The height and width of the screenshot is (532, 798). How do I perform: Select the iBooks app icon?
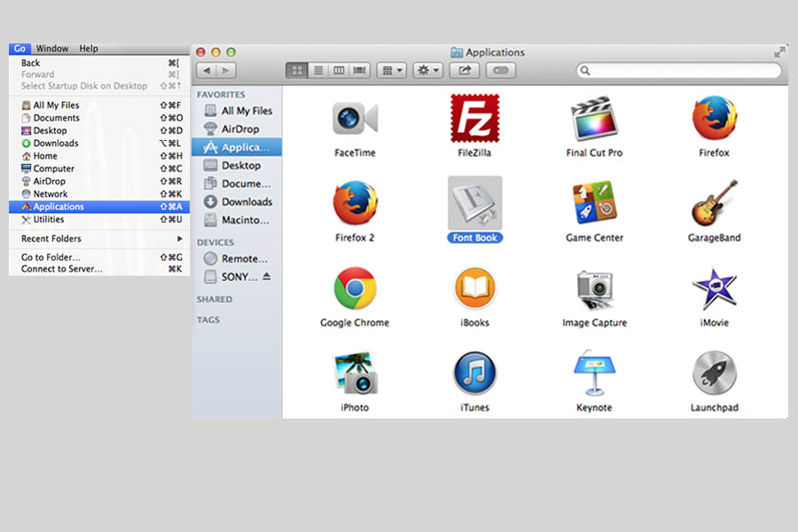475,288
